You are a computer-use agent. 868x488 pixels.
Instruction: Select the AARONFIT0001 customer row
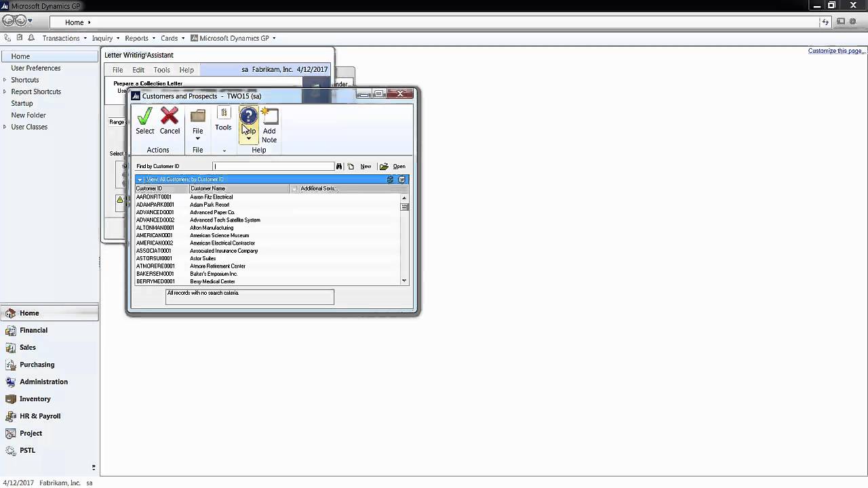click(268, 197)
